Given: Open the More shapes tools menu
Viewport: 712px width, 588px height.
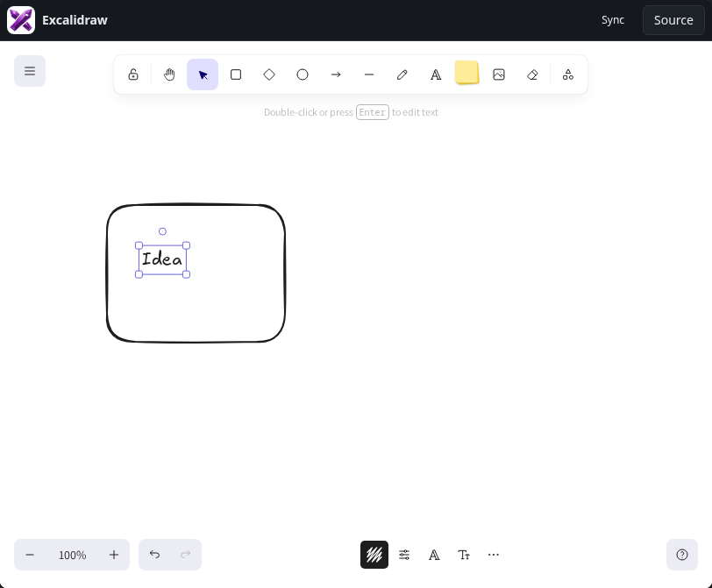Looking at the screenshot, I should click(x=568, y=74).
